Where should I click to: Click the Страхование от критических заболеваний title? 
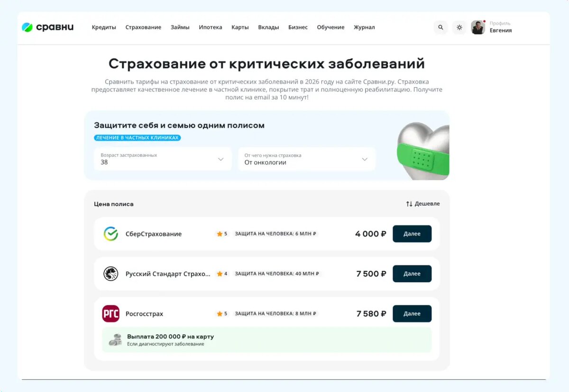(266, 64)
